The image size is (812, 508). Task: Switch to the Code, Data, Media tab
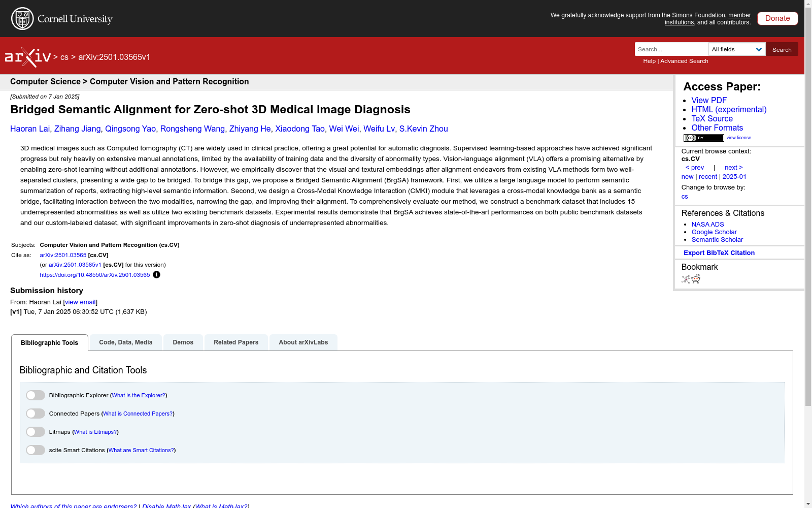tap(125, 342)
